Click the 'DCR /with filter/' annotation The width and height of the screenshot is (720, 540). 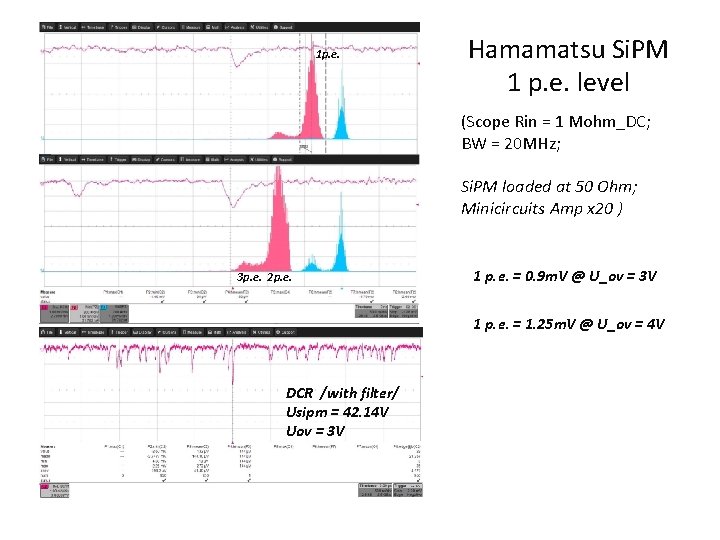342,393
